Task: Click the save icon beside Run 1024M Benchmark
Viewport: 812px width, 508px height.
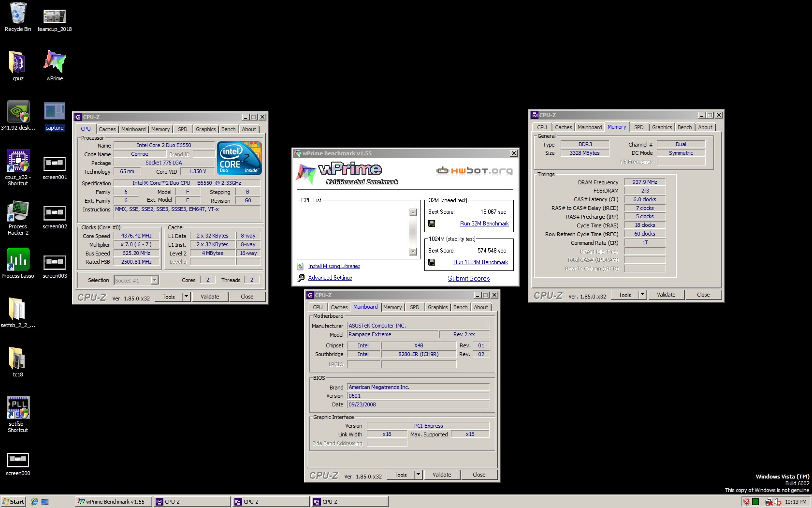Action: point(432,262)
